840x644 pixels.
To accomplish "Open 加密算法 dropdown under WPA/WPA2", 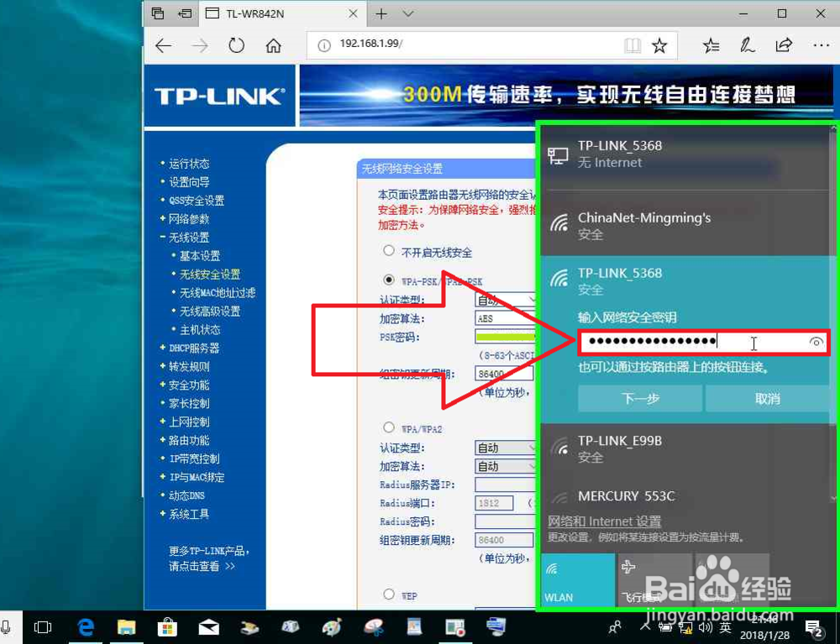I will pos(505,466).
